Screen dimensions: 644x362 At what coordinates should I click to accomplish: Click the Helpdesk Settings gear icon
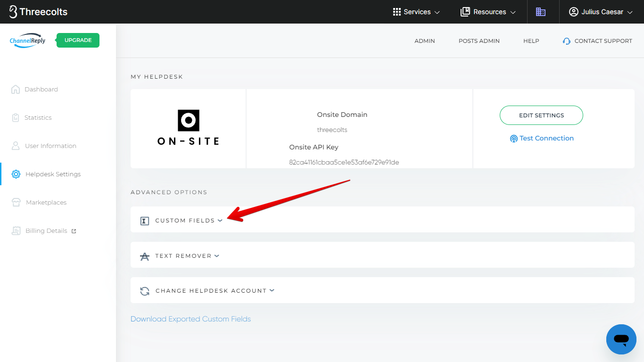(x=16, y=174)
